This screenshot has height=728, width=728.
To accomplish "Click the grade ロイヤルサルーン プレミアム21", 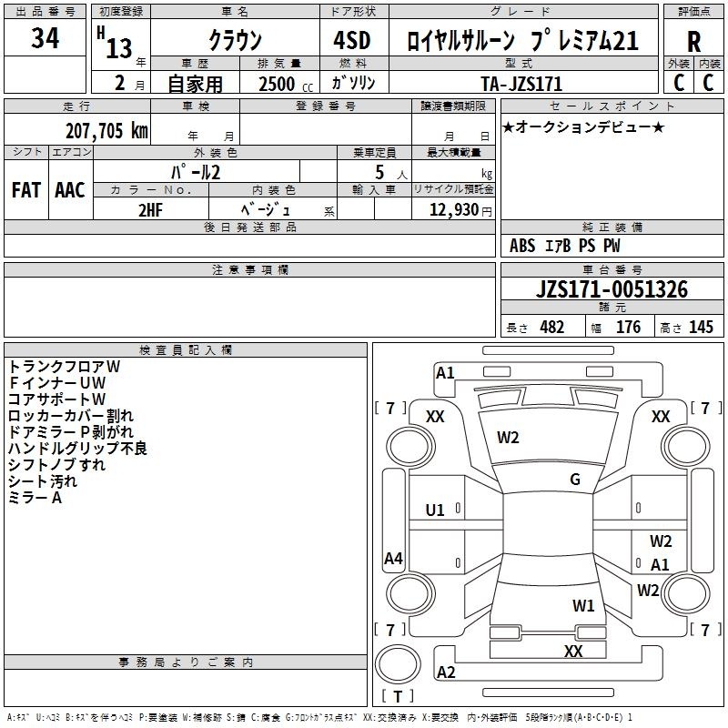I will (521, 40).
